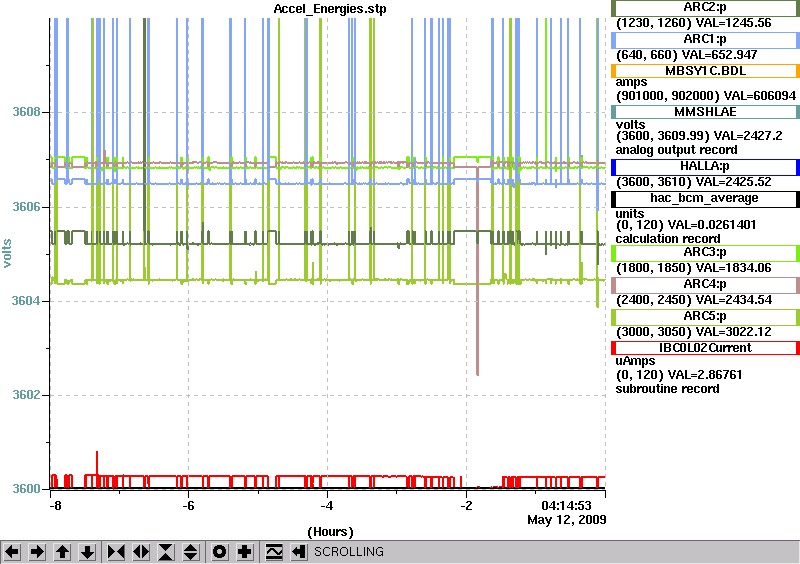800x564 pixels.
Task: Click the ARC5 value VAL=3022.12
Action: (x=734, y=332)
